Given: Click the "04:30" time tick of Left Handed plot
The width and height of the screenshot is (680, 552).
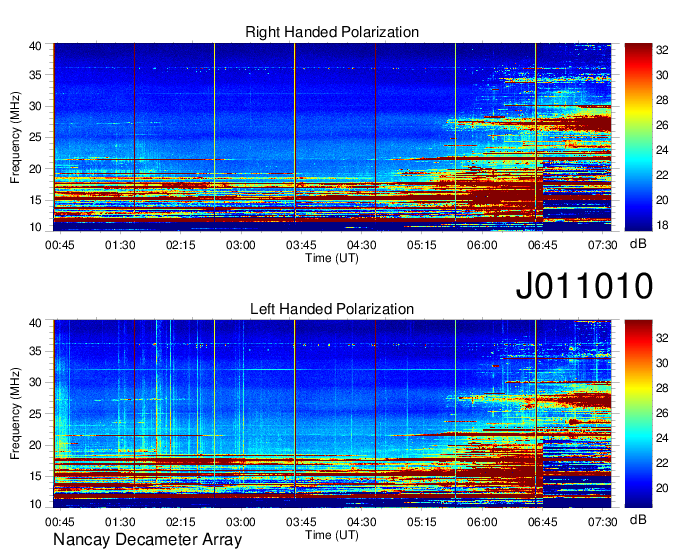Looking at the screenshot, I should (361, 522).
